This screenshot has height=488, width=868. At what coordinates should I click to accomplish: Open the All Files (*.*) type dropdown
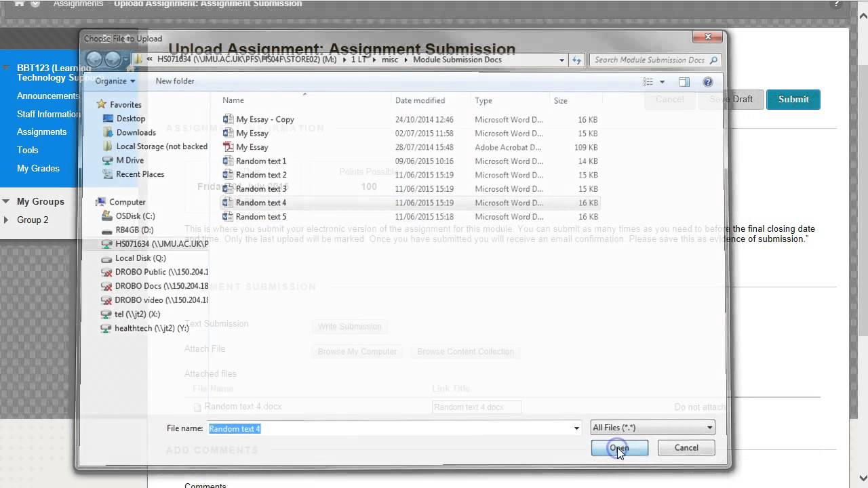coord(652,428)
